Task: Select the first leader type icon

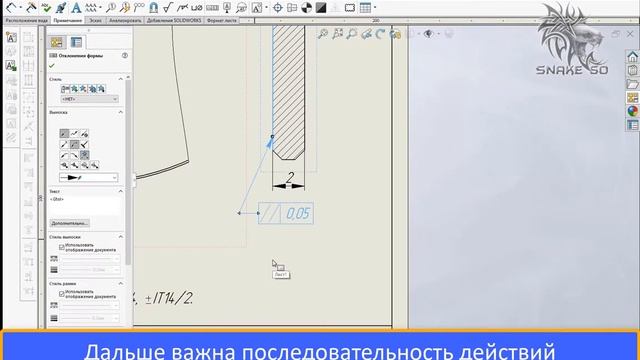Action: point(64,134)
